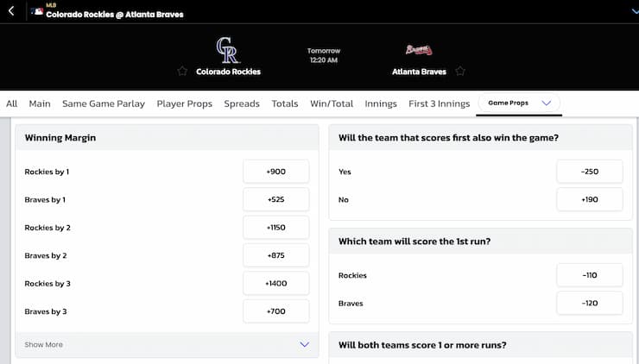Click the back arrow icon

(x=11, y=11)
